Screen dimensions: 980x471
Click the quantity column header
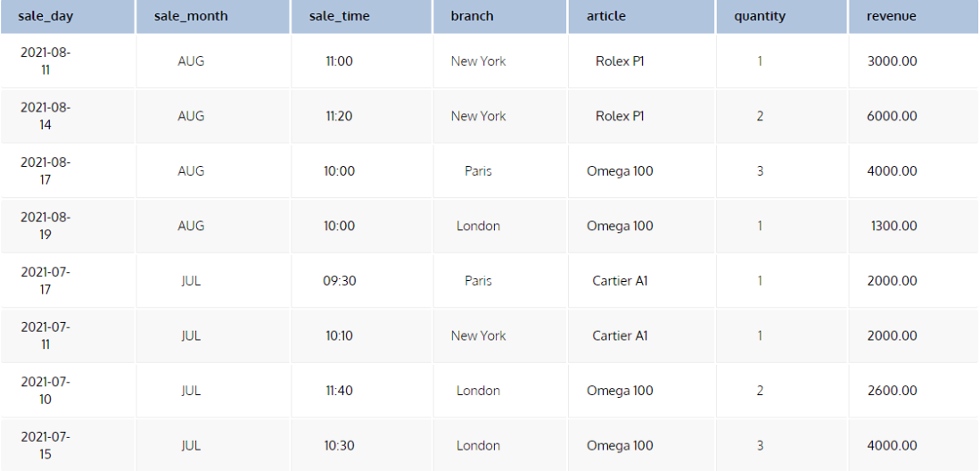coord(760,16)
